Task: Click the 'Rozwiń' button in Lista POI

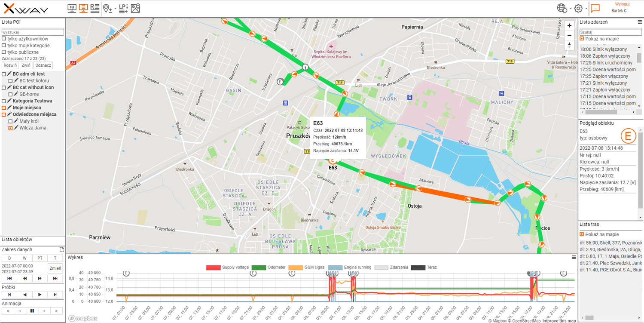Action: click(x=10, y=65)
